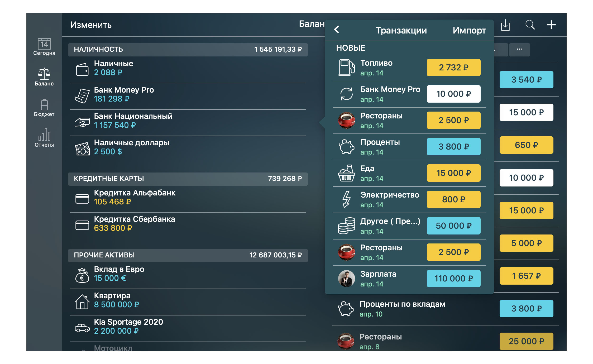The width and height of the screenshot is (593, 364).
Task: Click the hand card icon for Банк Национальный
Action: (82, 122)
